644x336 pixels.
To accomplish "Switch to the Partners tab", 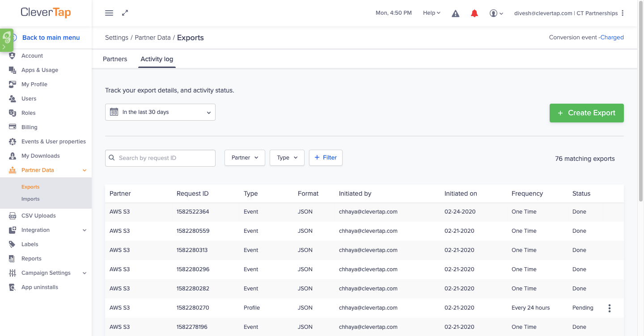I will [x=115, y=59].
